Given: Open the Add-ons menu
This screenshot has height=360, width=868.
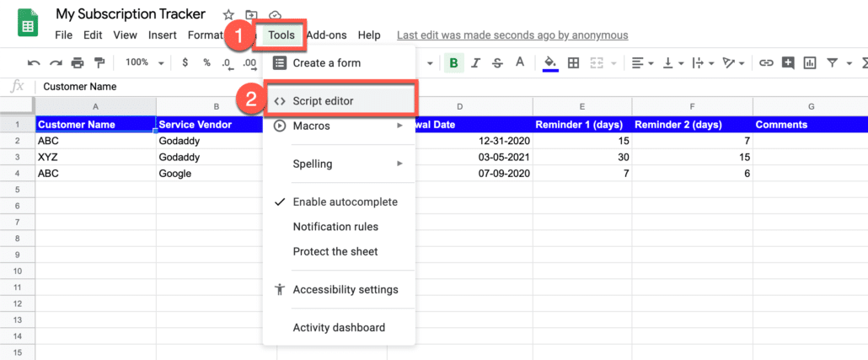Looking at the screenshot, I should pos(327,35).
